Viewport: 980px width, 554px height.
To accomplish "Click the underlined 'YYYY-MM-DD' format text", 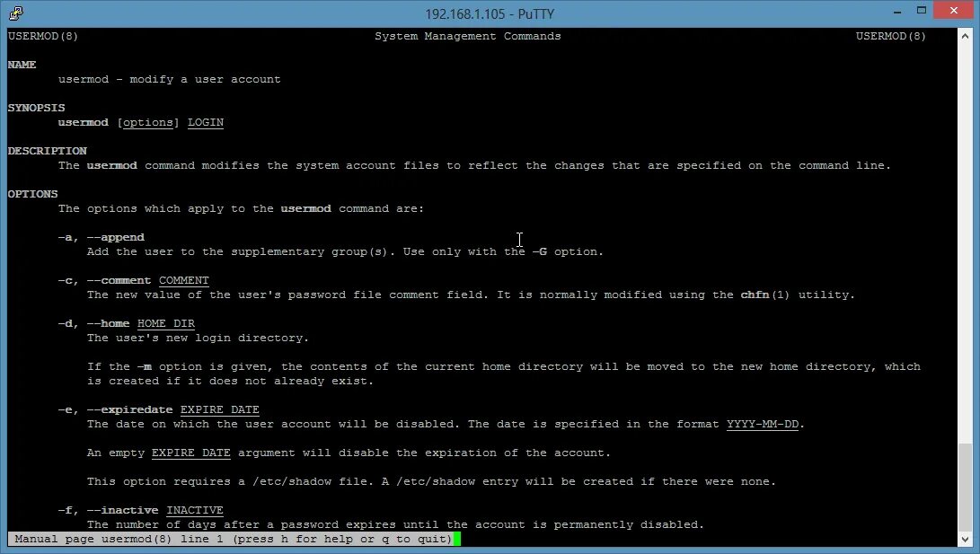I will pos(763,424).
